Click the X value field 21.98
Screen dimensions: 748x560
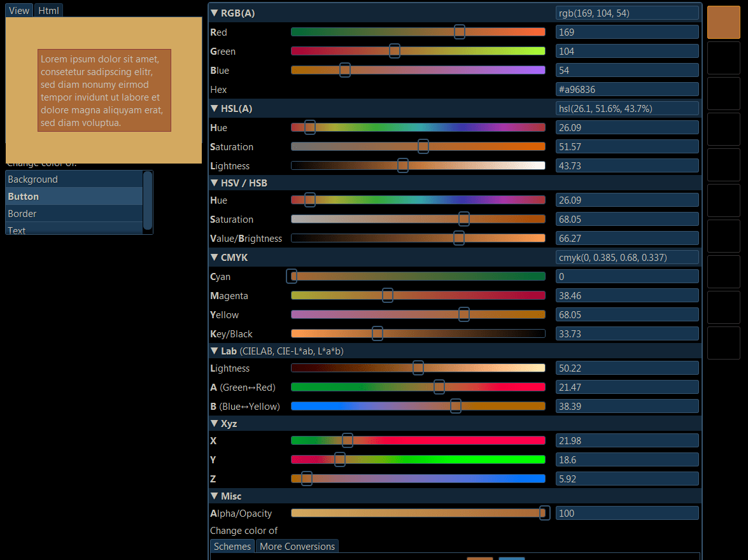click(627, 441)
